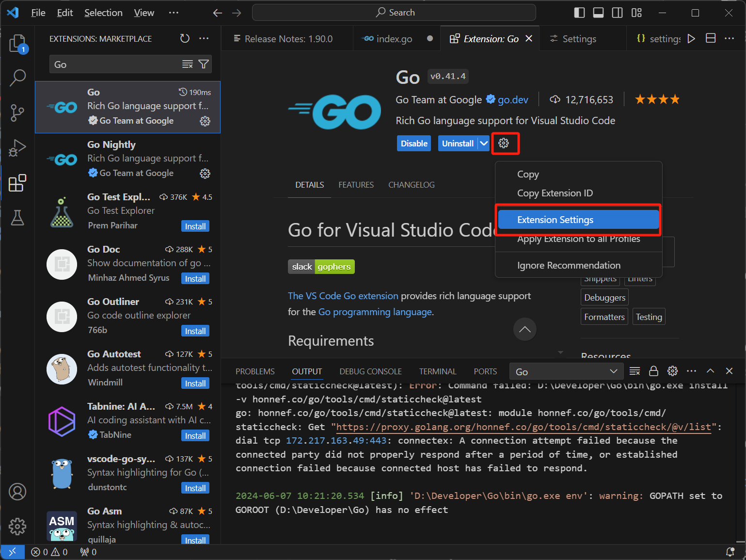Show errors and warnings from status bar
Viewport: 746px width, 560px height.
[49, 552]
